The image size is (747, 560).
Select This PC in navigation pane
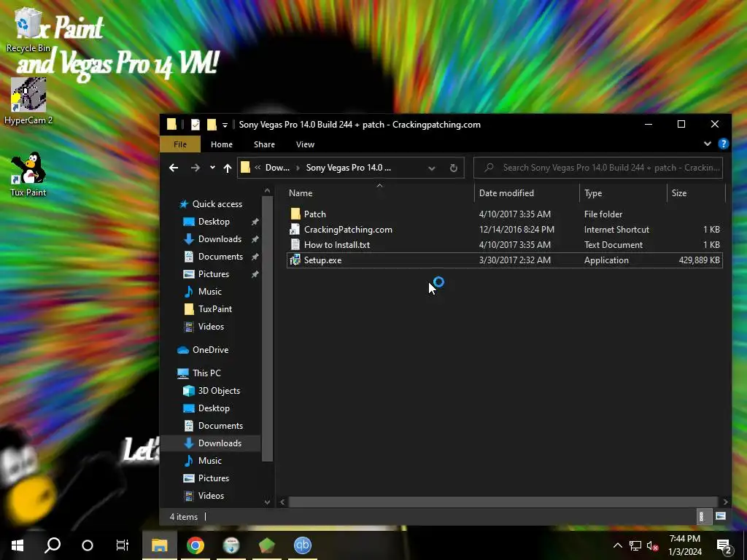tap(206, 373)
